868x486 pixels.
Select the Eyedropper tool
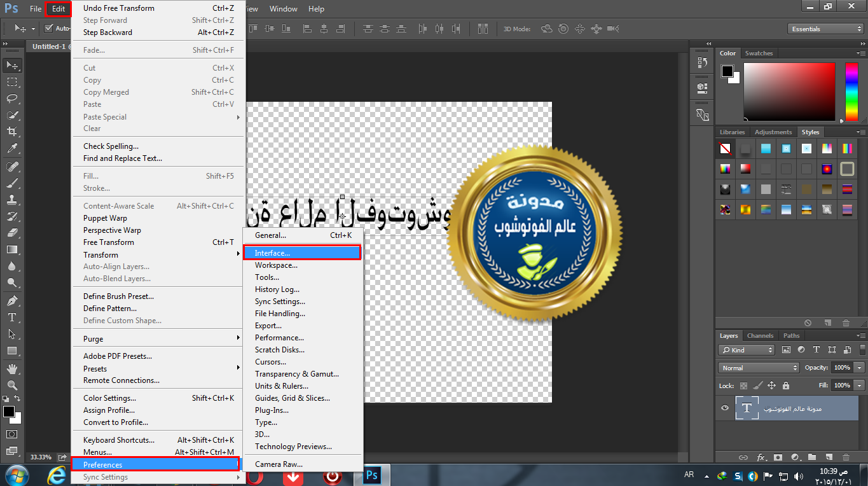tap(12, 148)
